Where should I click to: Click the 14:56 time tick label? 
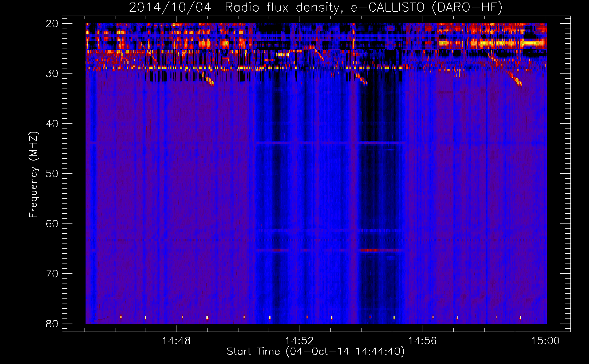pyautogui.click(x=423, y=341)
